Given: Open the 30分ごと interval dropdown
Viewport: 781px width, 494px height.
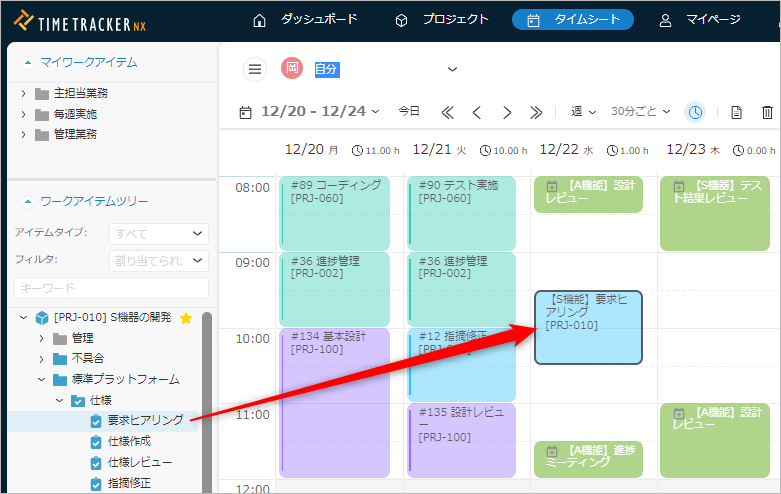Looking at the screenshot, I should coord(640,112).
